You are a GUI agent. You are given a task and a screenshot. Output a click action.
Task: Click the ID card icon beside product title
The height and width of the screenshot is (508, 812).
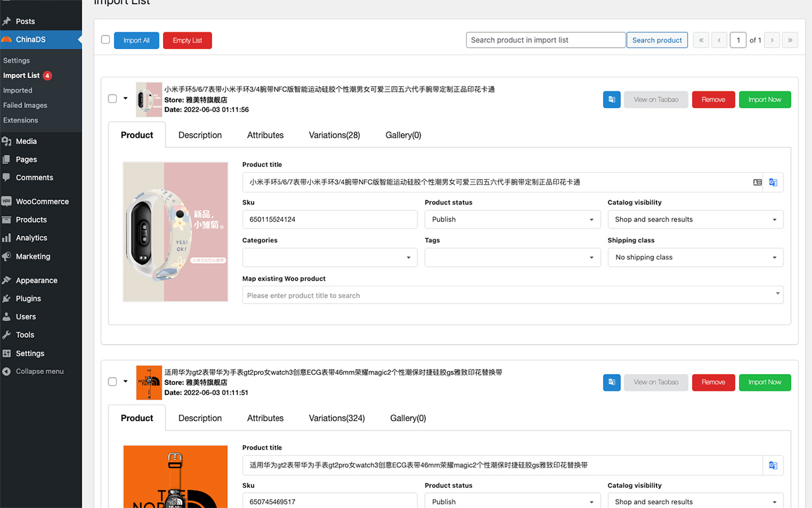coord(757,182)
